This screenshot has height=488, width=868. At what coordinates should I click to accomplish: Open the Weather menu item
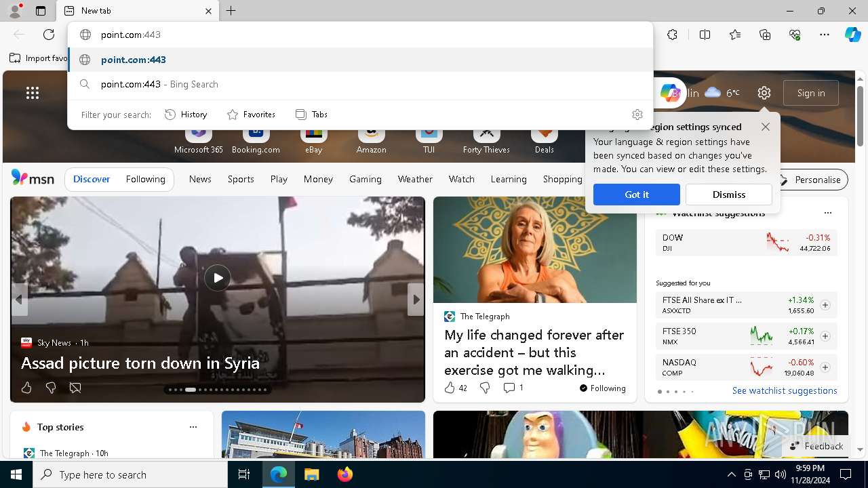coord(415,179)
